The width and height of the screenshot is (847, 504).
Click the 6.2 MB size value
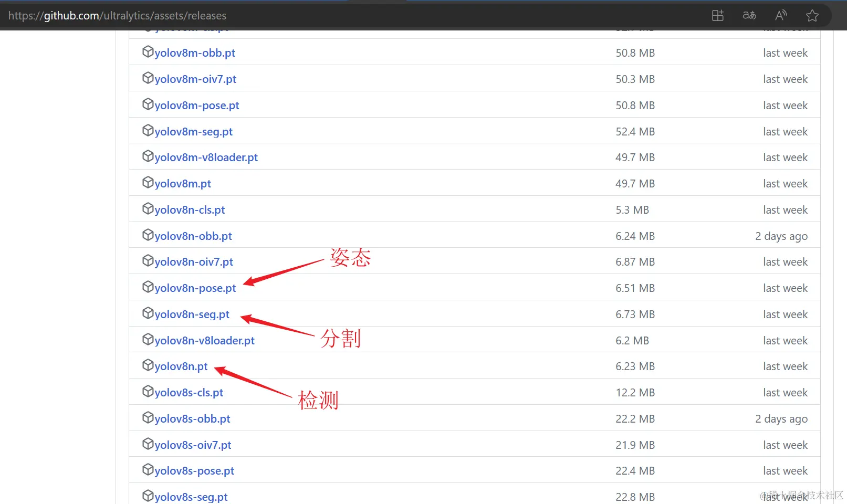point(632,341)
